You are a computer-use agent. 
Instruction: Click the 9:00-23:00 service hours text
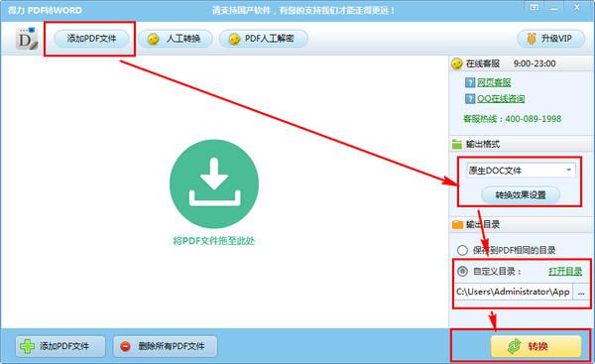click(535, 63)
